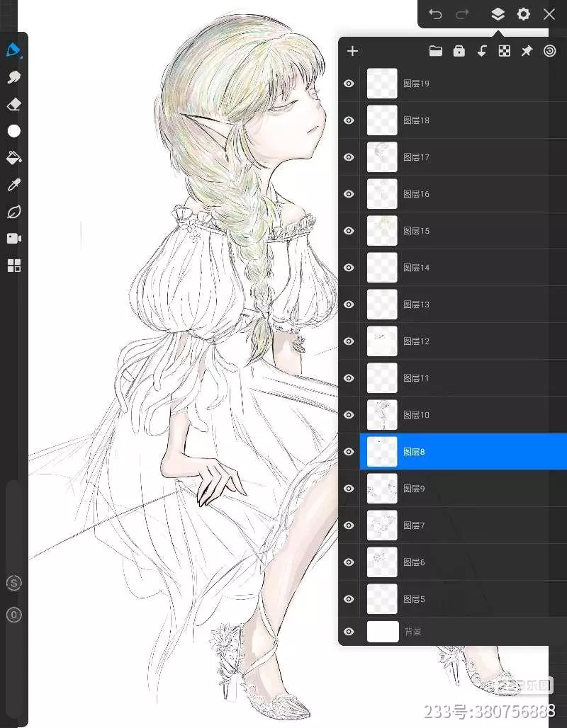
Task: Select the smudge blend tool
Action: tap(13, 77)
